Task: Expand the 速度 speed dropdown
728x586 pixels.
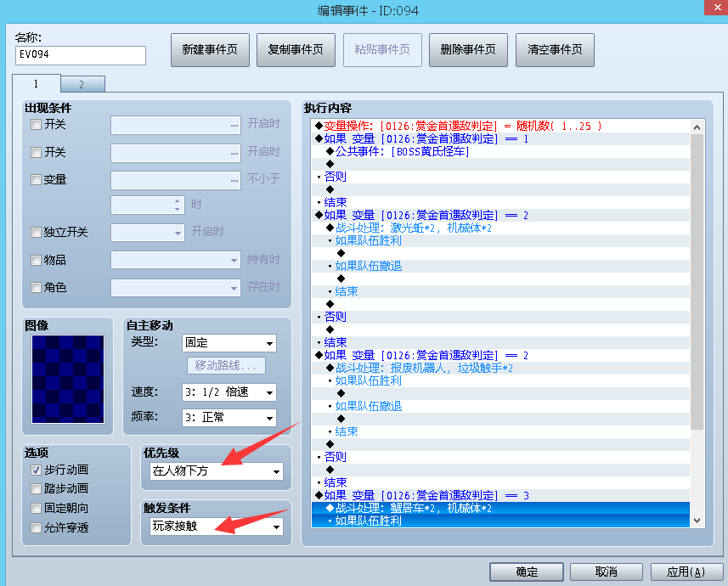Action: (229, 392)
